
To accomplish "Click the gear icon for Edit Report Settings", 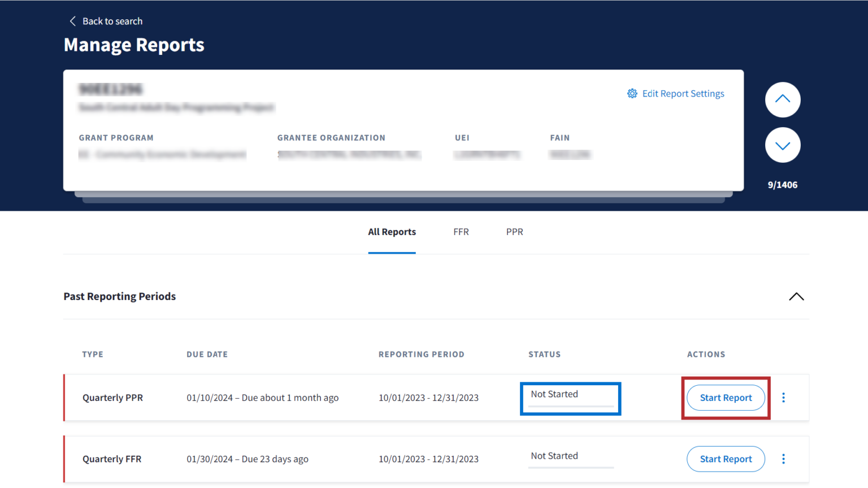I will pos(632,94).
